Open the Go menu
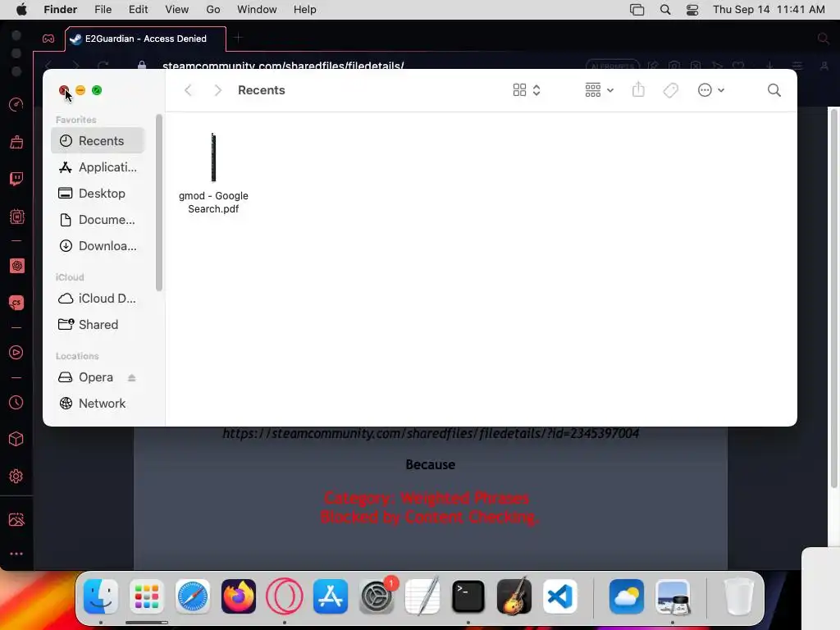Screen dimensions: 840x630 213,10
